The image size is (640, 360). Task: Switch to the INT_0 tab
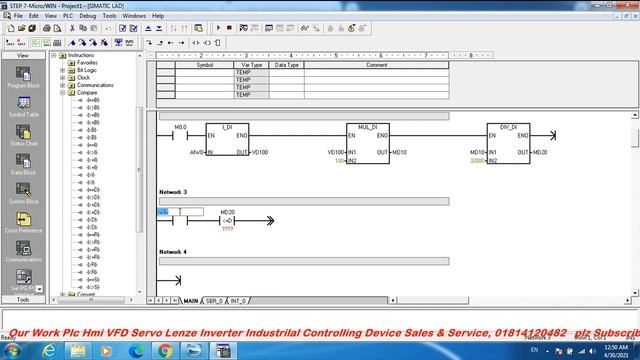pyautogui.click(x=238, y=301)
